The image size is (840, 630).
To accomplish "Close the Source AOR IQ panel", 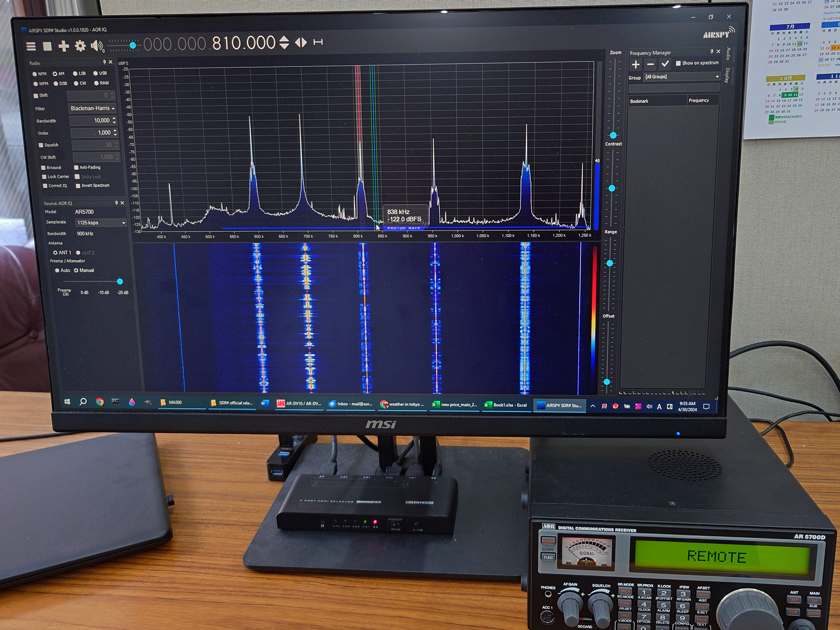I will pos(122,203).
